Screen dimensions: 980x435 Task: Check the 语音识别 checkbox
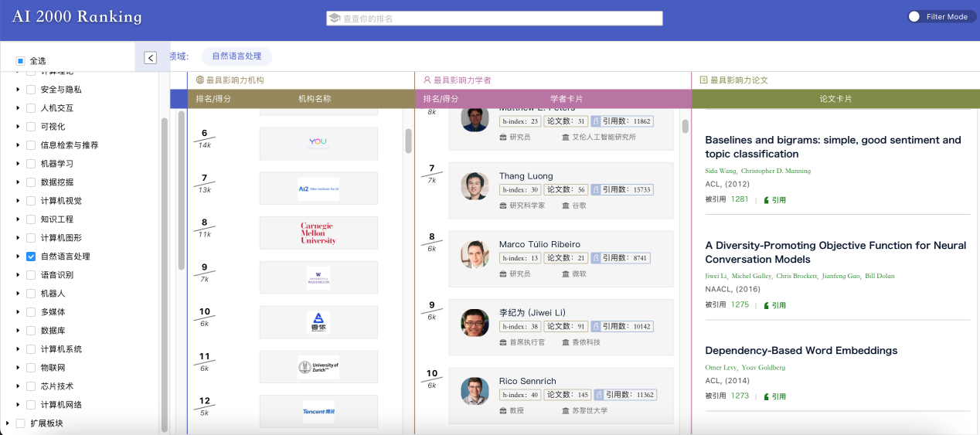pyautogui.click(x=31, y=275)
